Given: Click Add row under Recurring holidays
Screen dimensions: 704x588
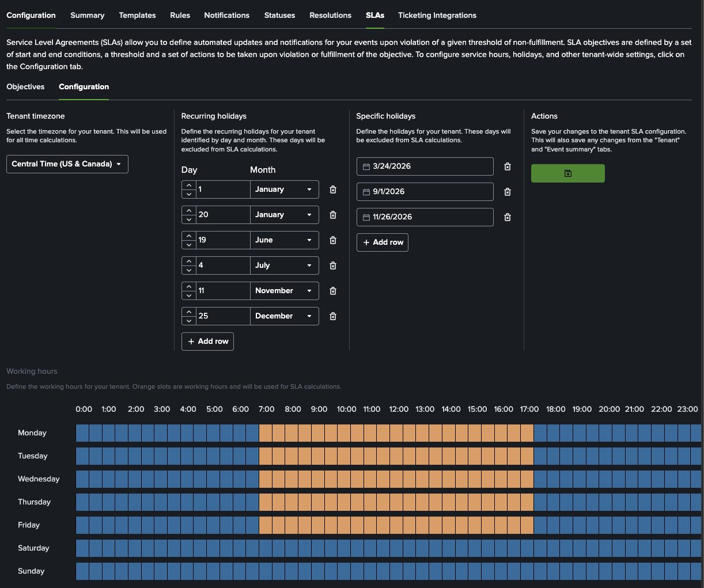Looking at the screenshot, I should 207,342.
